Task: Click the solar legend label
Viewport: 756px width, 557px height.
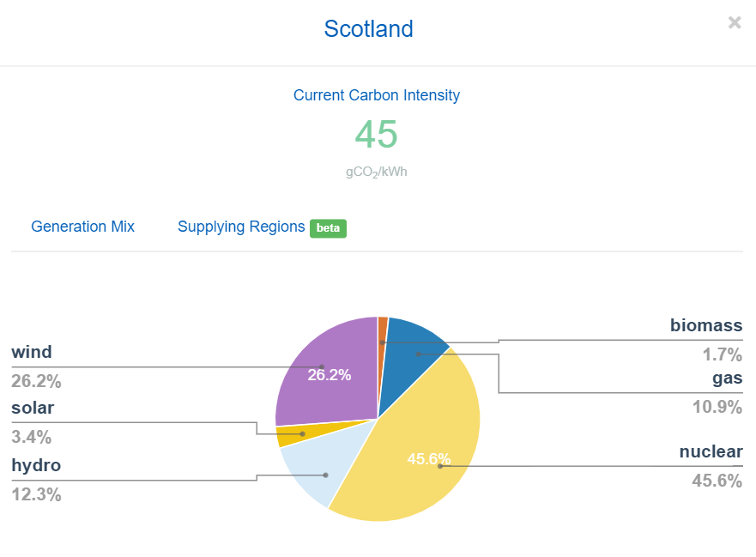Action: pyautogui.click(x=33, y=408)
